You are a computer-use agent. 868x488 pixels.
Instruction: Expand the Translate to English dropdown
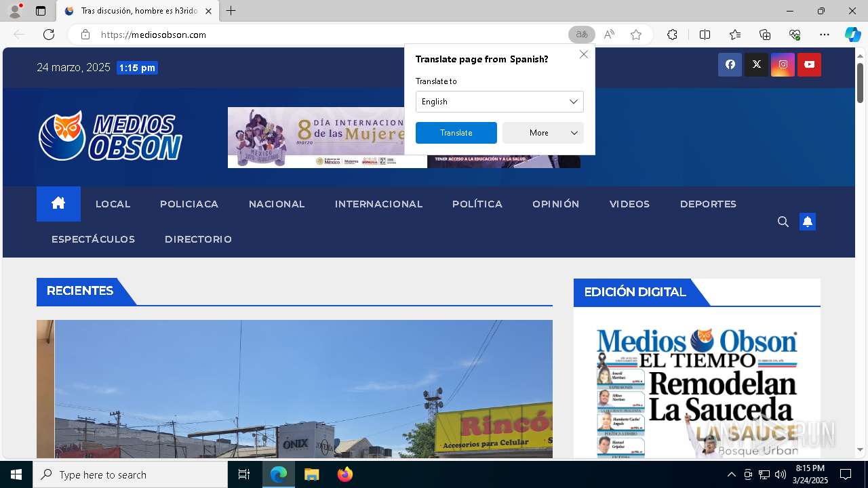tap(500, 102)
